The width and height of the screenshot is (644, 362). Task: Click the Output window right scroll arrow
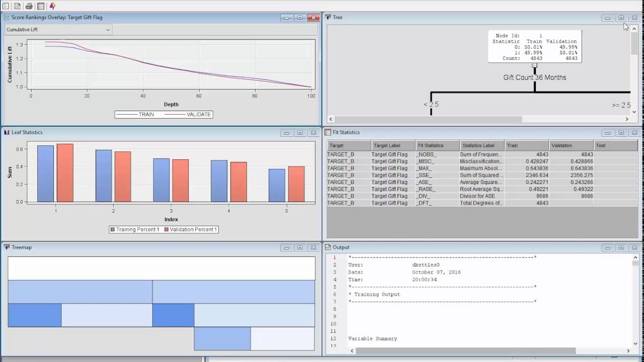pyautogui.click(x=627, y=350)
